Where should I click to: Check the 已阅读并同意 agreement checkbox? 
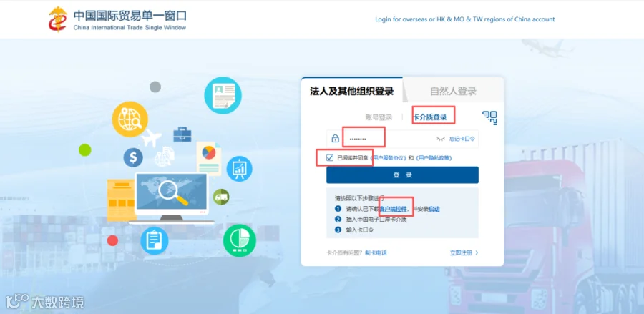pyautogui.click(x=330, y=157)
